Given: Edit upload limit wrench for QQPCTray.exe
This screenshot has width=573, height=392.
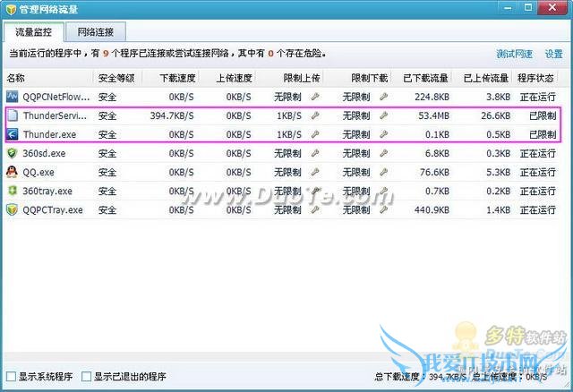Looking at the screenshot, I should point(315,209).
